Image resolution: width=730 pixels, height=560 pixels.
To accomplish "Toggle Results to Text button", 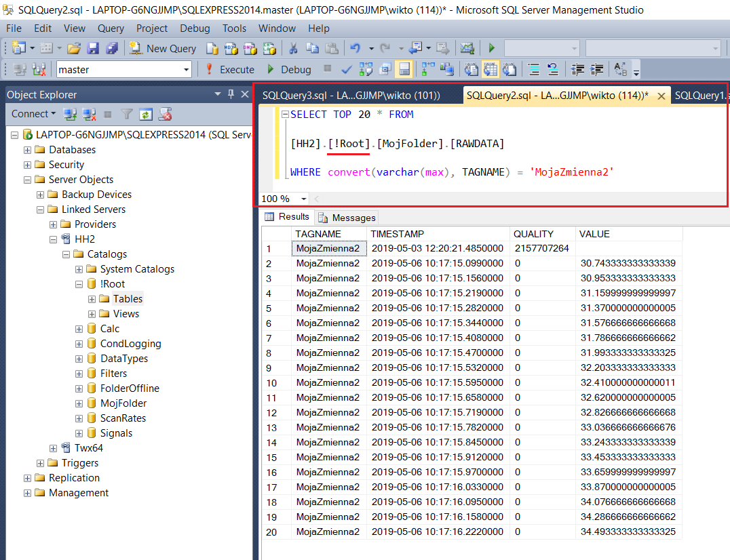I will click(471, 69).
